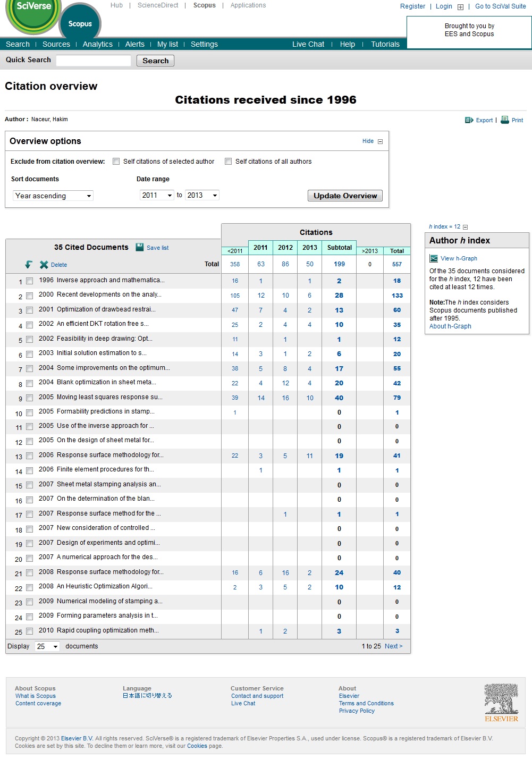Click the Login link
The image size is (532, 759).
coord(444,6)
